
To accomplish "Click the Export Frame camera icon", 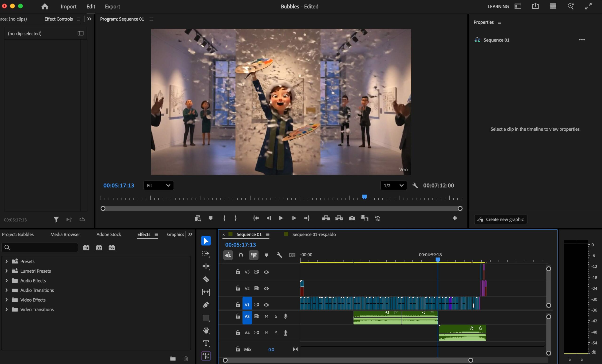I will (x=352, y=218).
